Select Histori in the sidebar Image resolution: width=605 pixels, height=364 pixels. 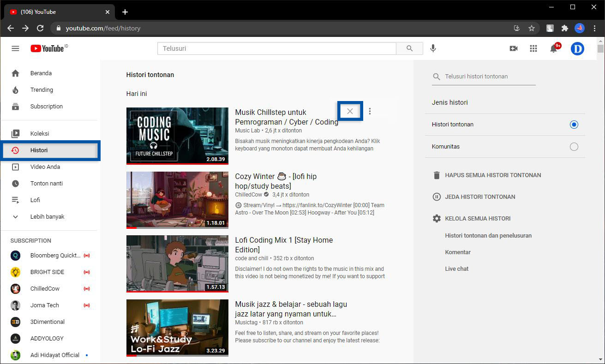(39, 150)
